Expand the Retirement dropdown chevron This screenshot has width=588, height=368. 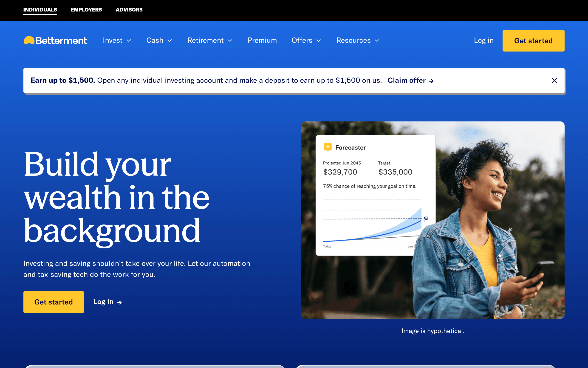point(230,41)
